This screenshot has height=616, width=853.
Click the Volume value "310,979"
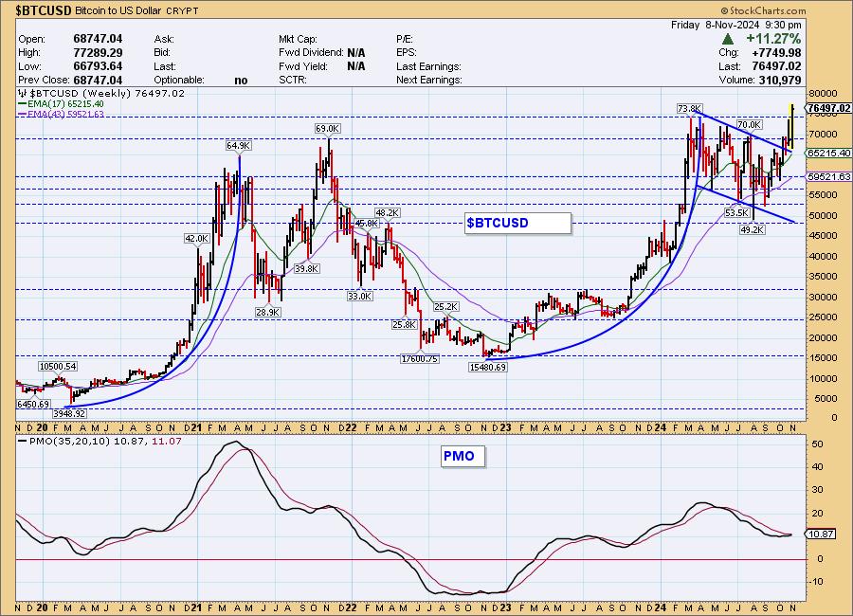pyautogui.click(x=778, y=80)
